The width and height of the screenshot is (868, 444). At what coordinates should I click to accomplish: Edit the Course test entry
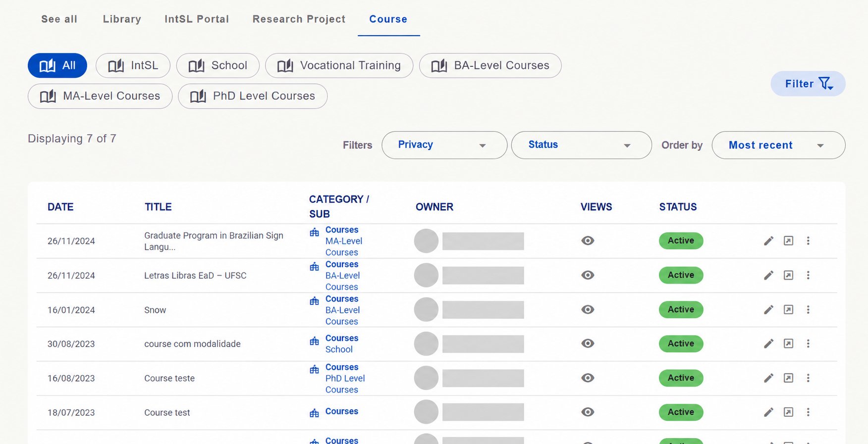coord(768,412)
